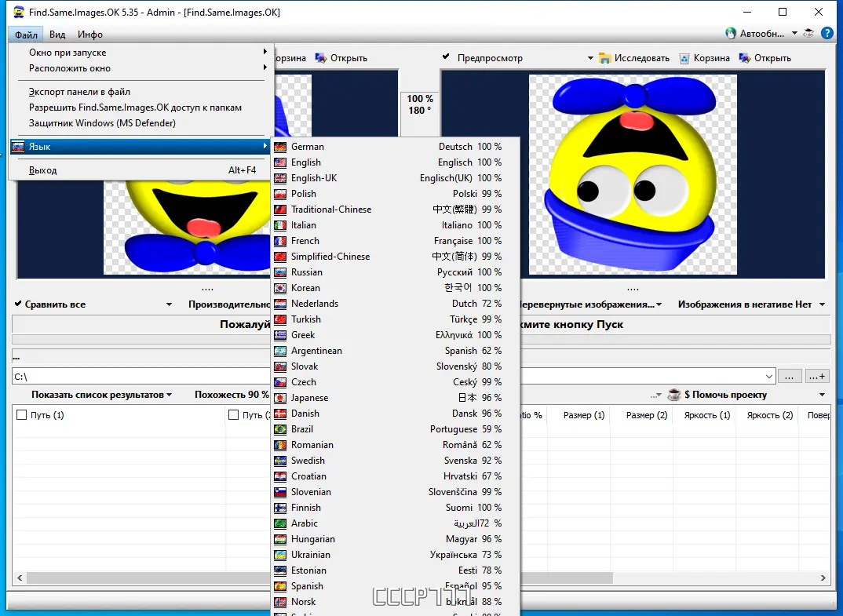Click the coffee cup icon in menu bar
Screen dimensions: 843x616
(x=808, y=33)
